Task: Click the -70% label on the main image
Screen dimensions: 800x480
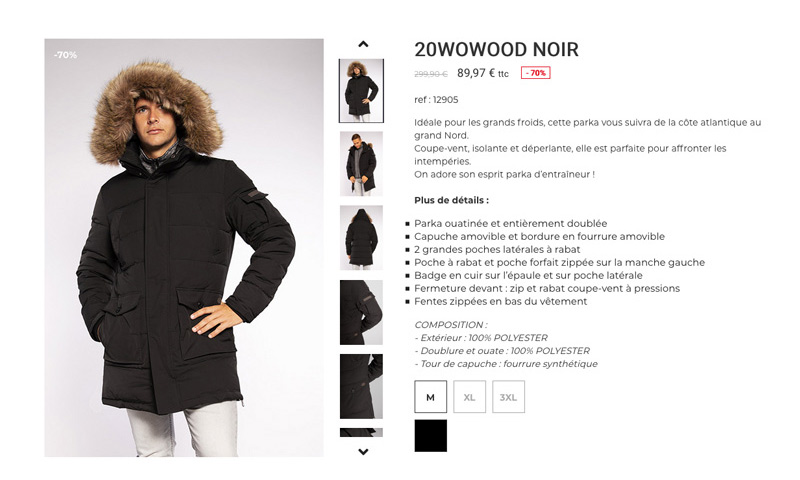Action: (66, 55)
